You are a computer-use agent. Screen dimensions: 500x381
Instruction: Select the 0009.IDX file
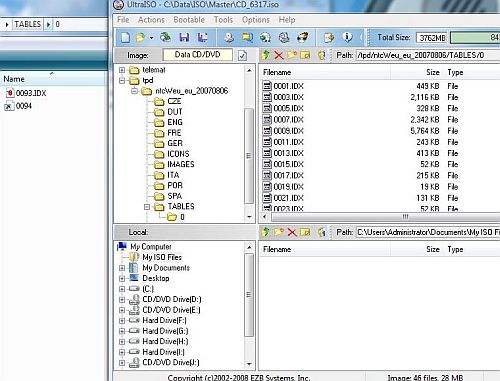click(288, 131)
